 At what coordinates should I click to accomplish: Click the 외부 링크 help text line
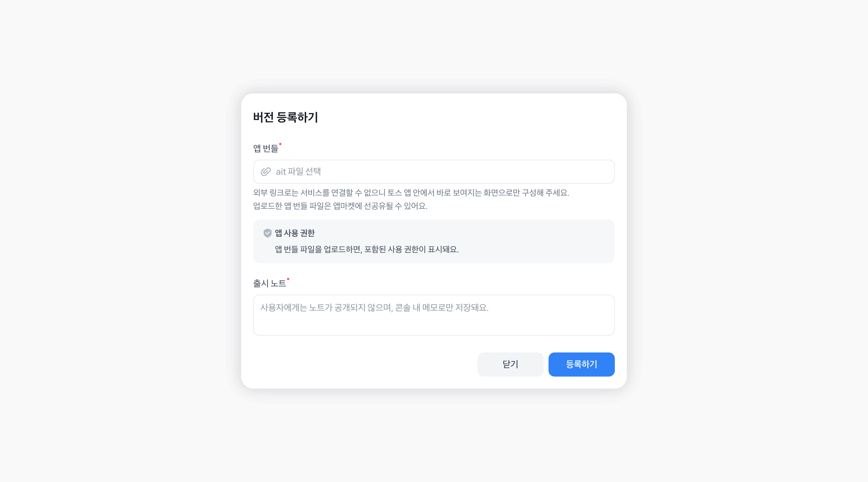tap(411, 193)
